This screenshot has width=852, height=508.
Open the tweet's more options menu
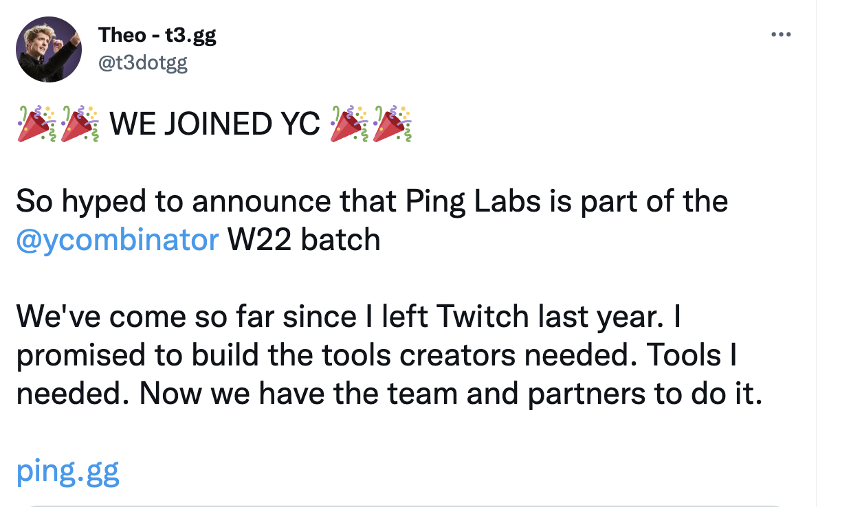781,34
